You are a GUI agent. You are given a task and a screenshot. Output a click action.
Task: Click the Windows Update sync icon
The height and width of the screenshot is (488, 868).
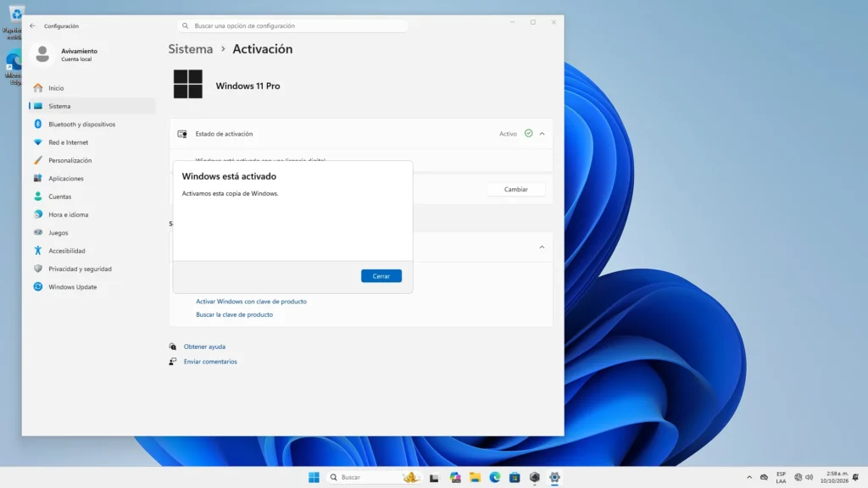coord(37,286)
